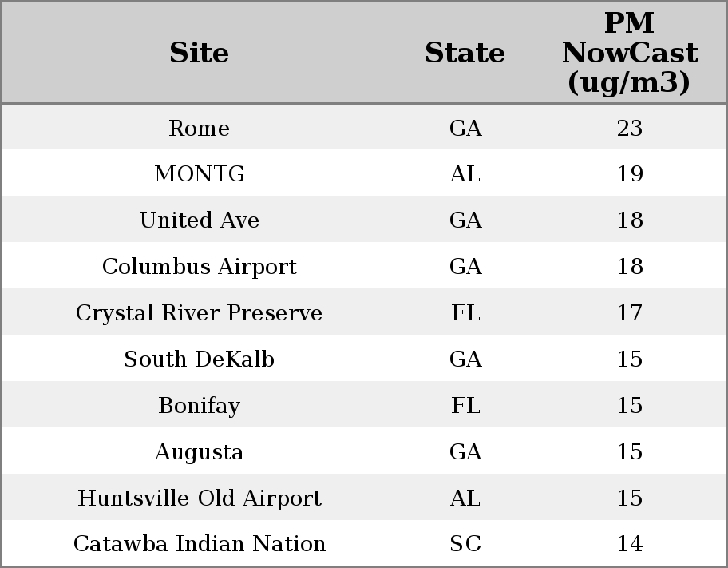
Task: Click the PM value 17
Action: click(629, 313)
